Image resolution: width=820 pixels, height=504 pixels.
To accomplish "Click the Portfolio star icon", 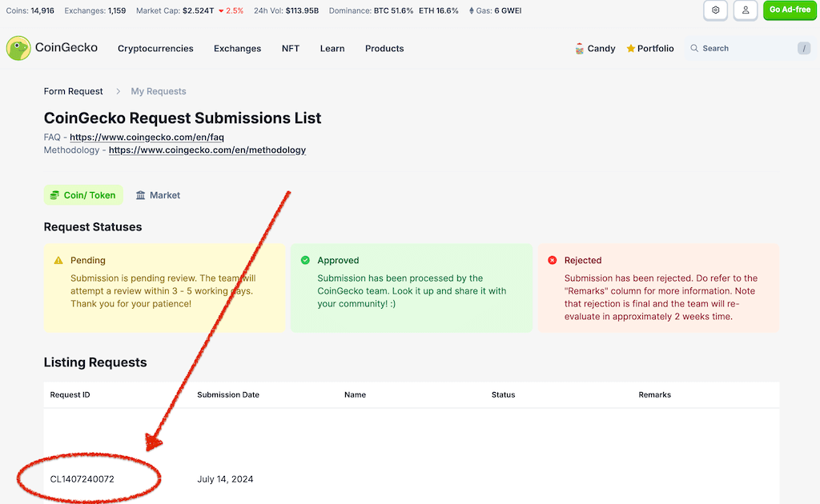I will pos(631,48).
